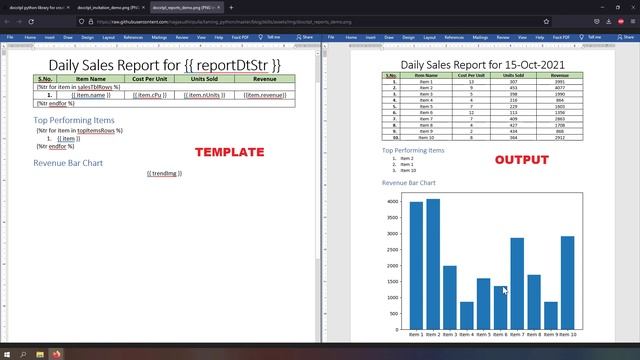
Task: Click '{%tr for item in salesTblRows %}' row
Action: [x=164, y=87]
